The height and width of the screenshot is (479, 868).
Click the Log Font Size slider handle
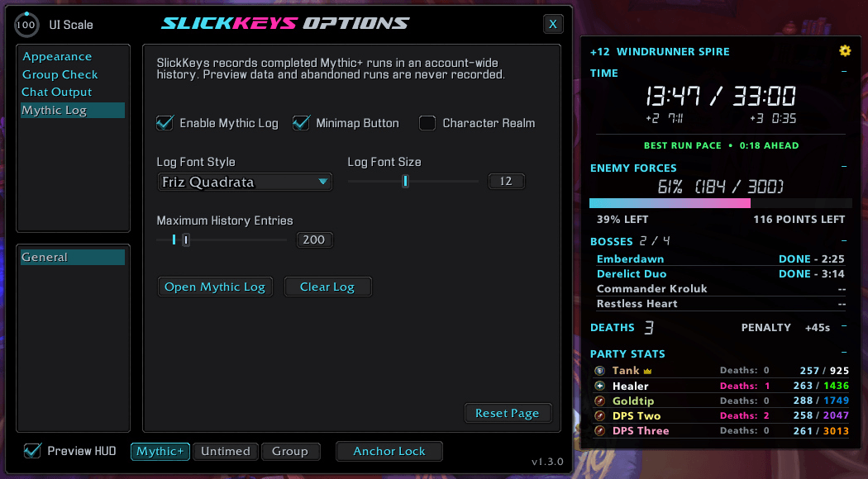405,181
